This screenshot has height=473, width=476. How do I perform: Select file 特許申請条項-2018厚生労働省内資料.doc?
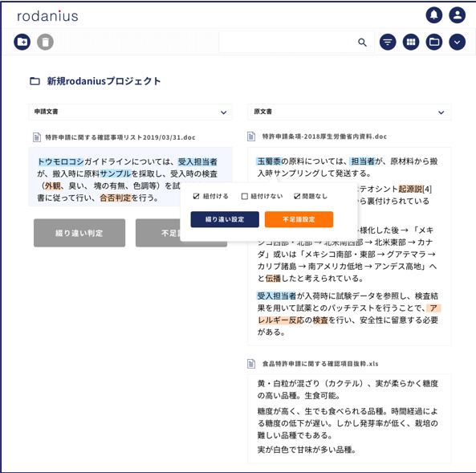(x=324, y=137)
